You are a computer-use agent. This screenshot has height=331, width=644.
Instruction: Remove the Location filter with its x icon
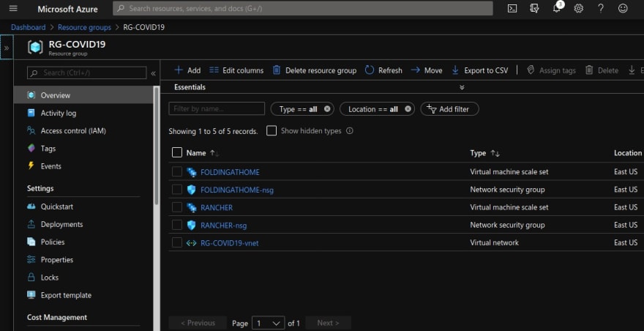point(408,109)
